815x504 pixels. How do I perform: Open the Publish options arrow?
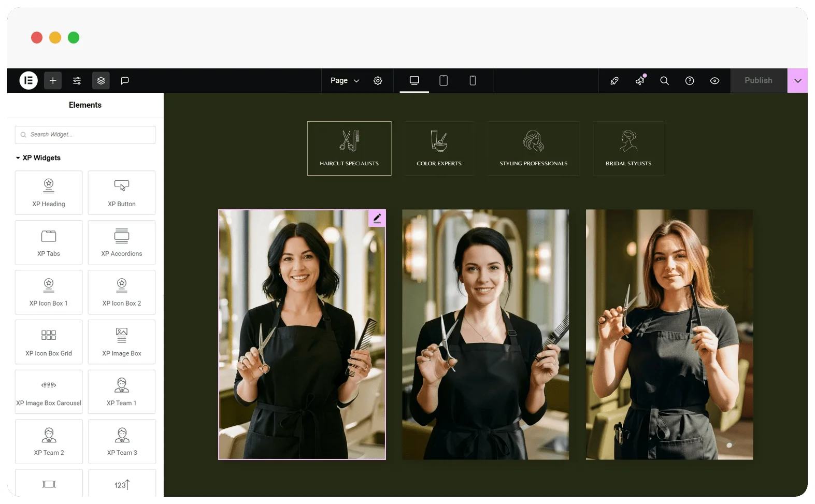tap(797, 80)
